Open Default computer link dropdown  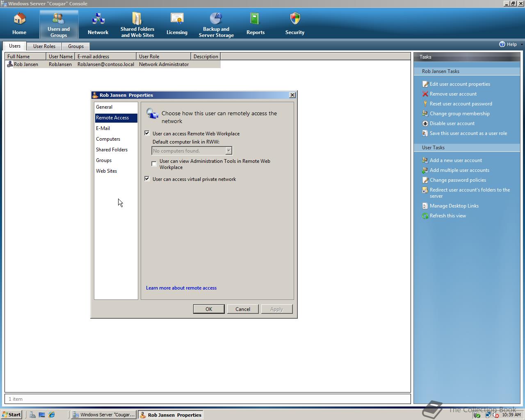229,151
